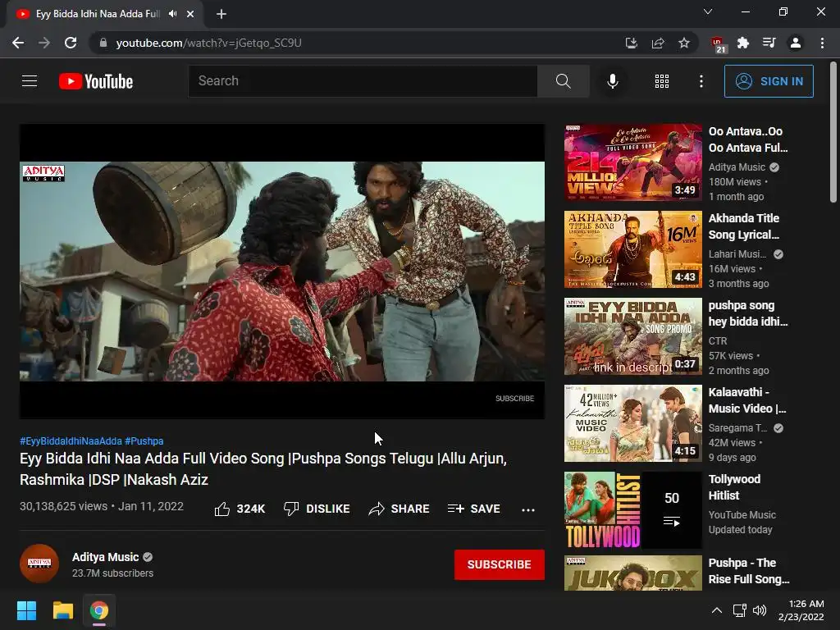Open Aditya Music channel avatar
Screen dimensions: 840x630
[x=39, y=564]
